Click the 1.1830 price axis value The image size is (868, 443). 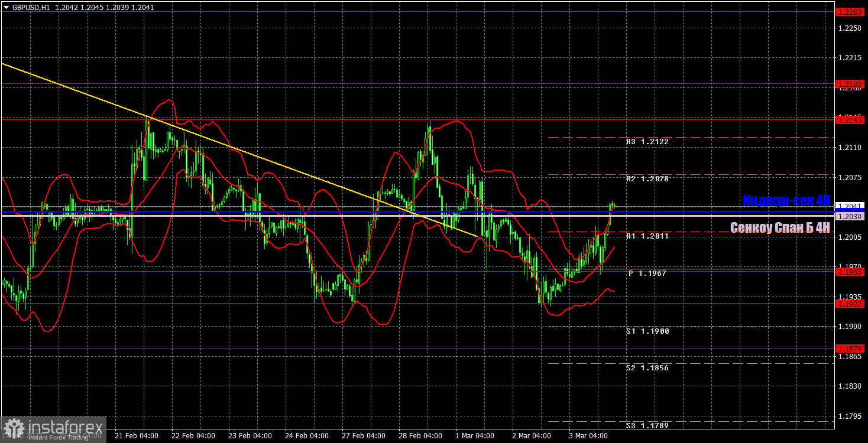(x=850, y=386)
